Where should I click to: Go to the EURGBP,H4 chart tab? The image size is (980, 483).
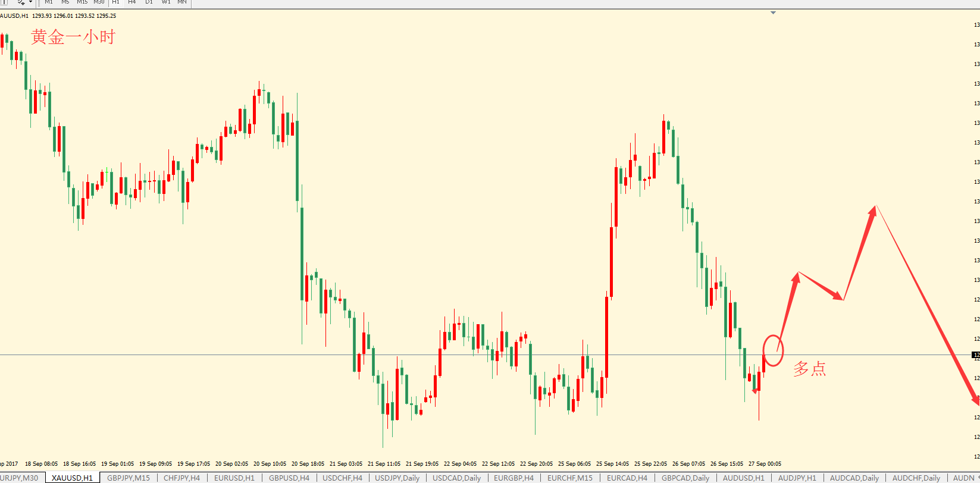pyautogui.click(x=514, y=478)
